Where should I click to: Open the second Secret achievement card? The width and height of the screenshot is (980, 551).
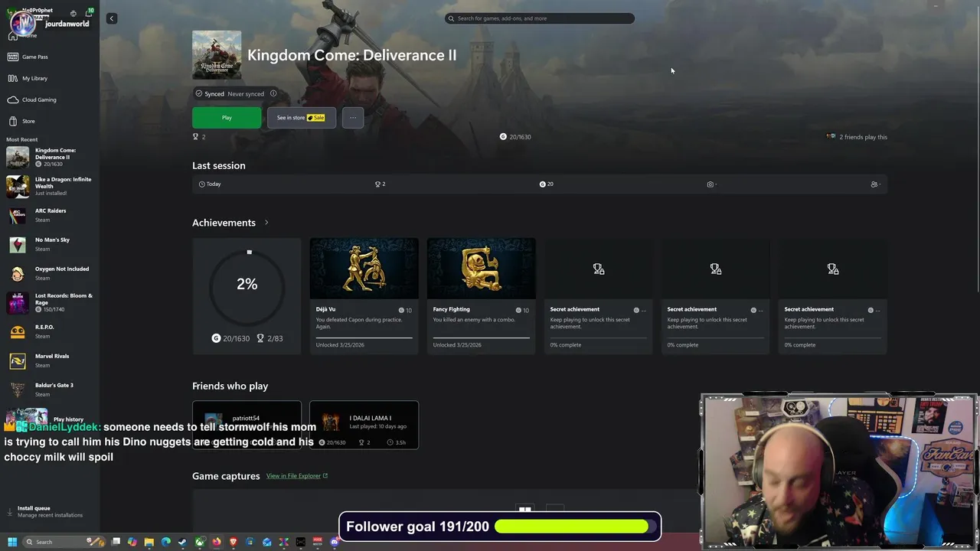tap(715, 295)
